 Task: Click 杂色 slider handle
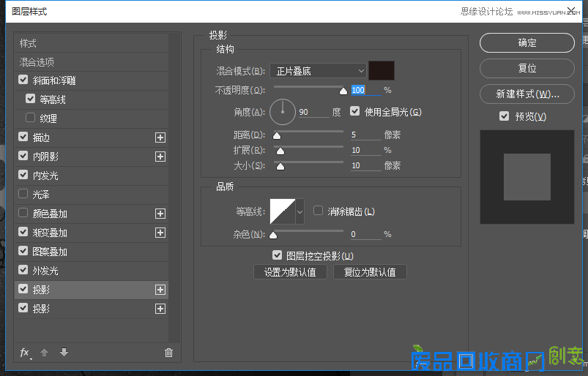(273, 235)
